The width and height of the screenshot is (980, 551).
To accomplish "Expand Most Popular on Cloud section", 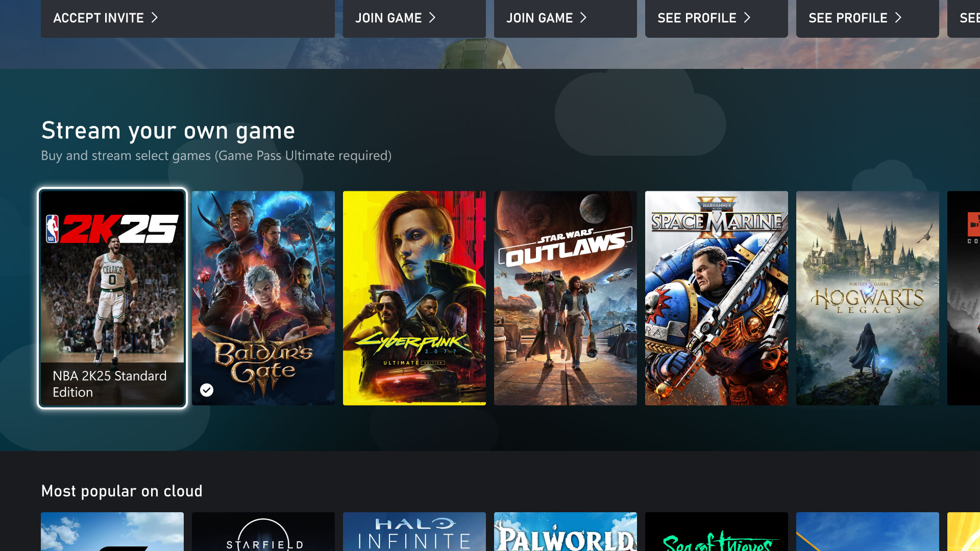I will click(121, 490).
